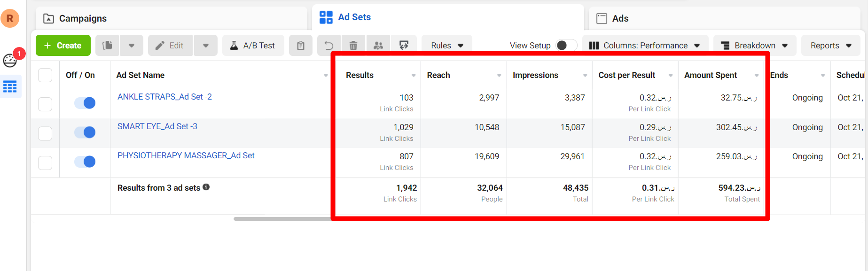Click the audience people icon in toolbar
The image size is (868, 271).
378,46
